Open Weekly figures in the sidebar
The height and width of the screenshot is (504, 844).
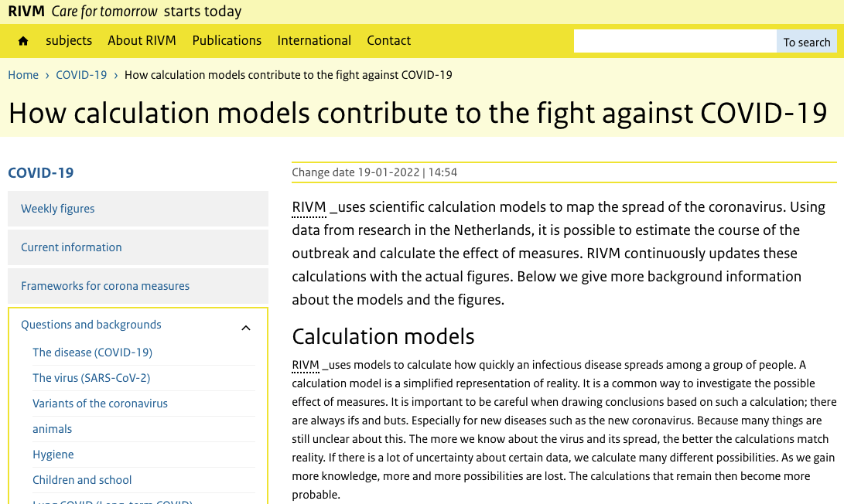coord(138,209)
